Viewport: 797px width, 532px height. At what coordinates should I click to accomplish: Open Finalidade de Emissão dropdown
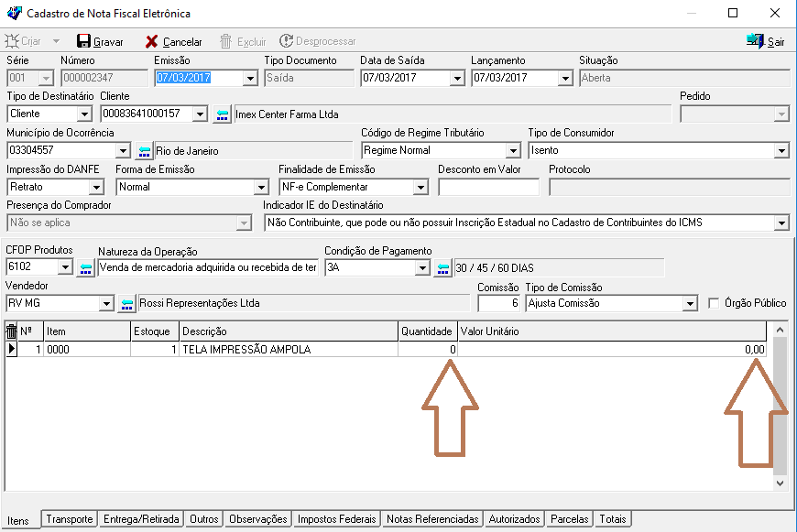[x=420, y=187]
